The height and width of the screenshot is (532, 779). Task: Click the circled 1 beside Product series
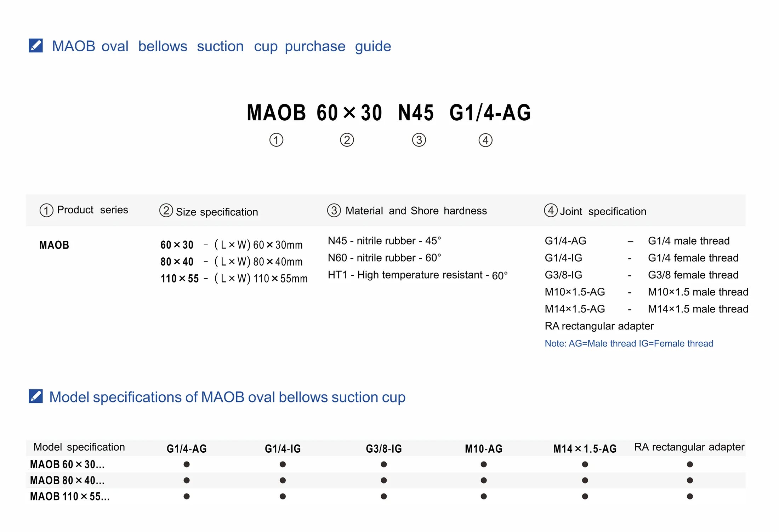tap(46, 210)
